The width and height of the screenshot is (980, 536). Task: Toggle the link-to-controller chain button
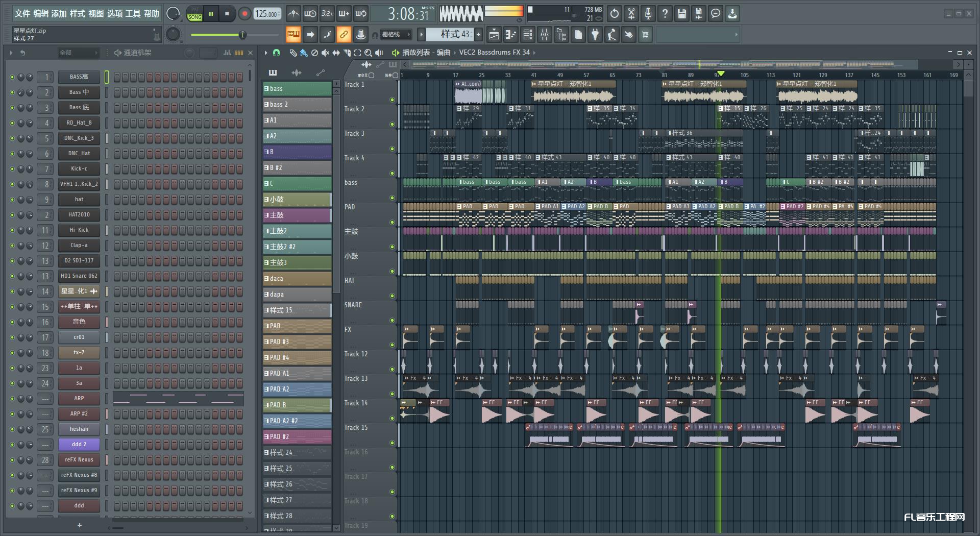pos(344,35)
